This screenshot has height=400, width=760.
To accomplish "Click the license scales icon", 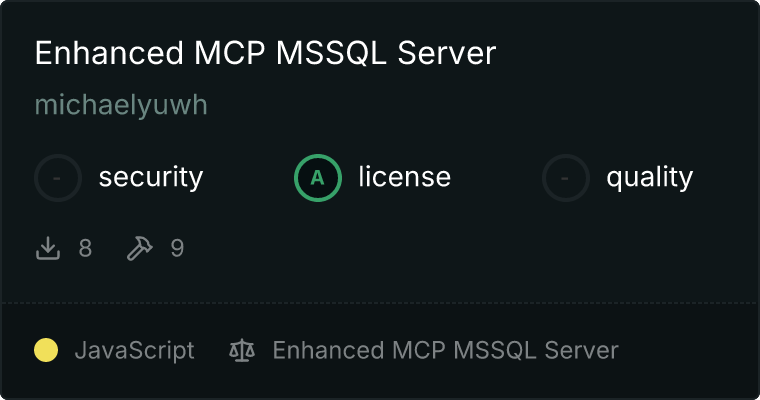I will [242, 351].
